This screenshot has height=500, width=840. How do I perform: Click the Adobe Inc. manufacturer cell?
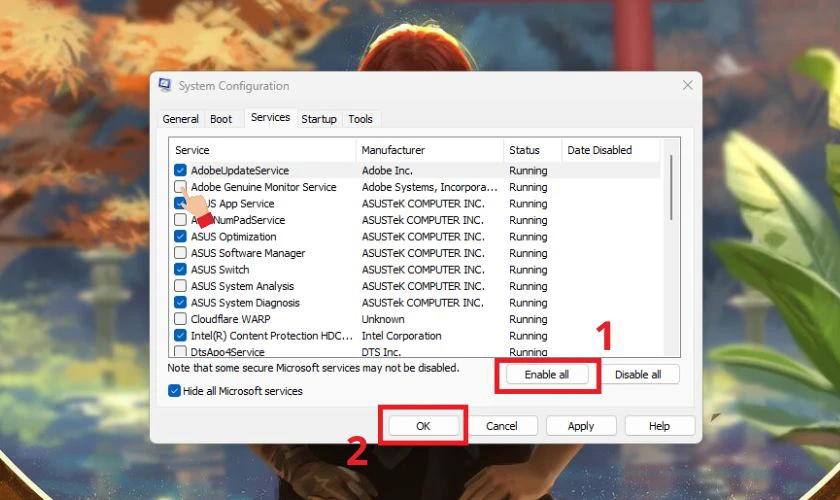387,170
